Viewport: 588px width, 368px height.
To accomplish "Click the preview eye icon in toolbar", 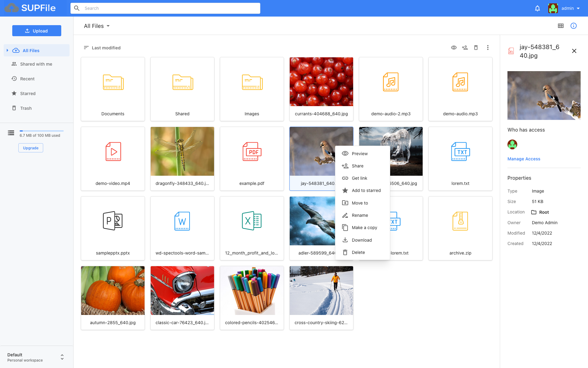I will (x=454, y=48).
